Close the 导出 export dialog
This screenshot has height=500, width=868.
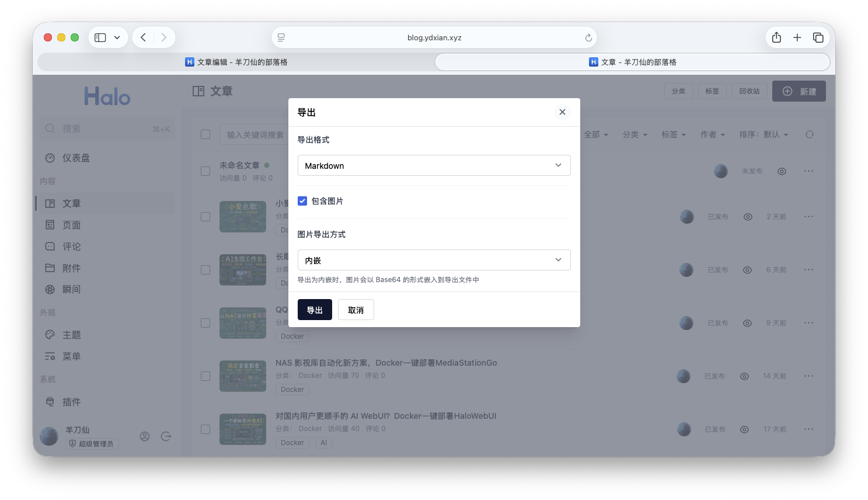click(562, 112)
